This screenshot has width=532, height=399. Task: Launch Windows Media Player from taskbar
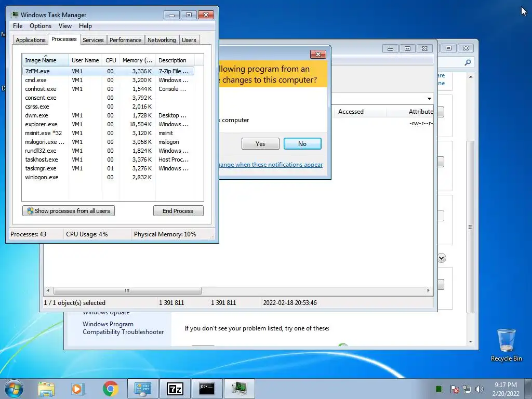pos(78,389)
